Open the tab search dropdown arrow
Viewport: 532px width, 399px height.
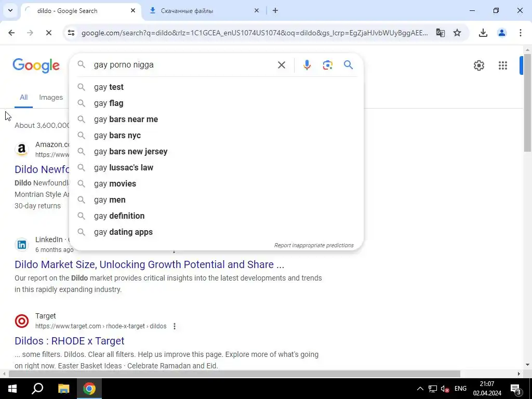pos(10,10)
